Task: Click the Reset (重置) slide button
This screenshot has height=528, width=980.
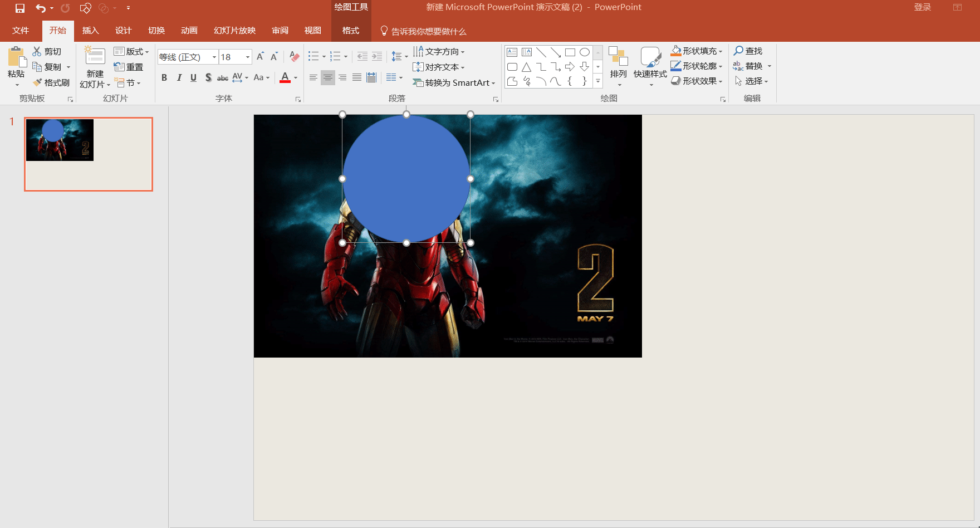Action: (129, 67)
